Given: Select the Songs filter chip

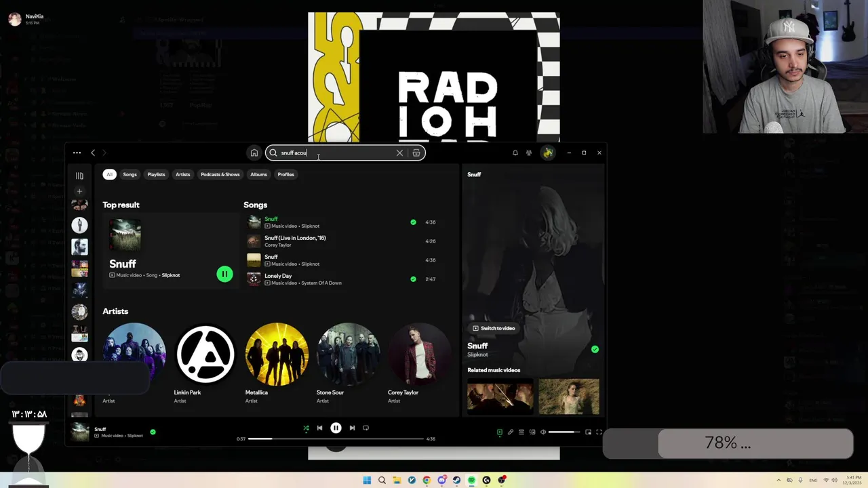Looking at the screenshot, I should [130, 174].
